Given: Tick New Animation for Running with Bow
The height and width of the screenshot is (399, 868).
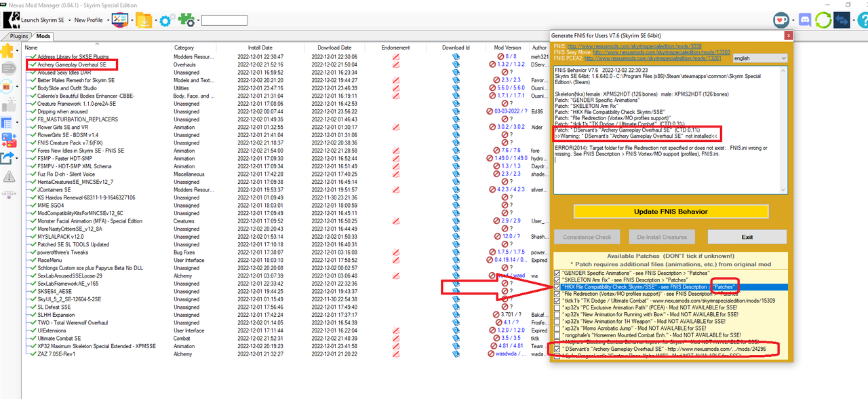Looking at the screenshot, I should pos(557,314).
